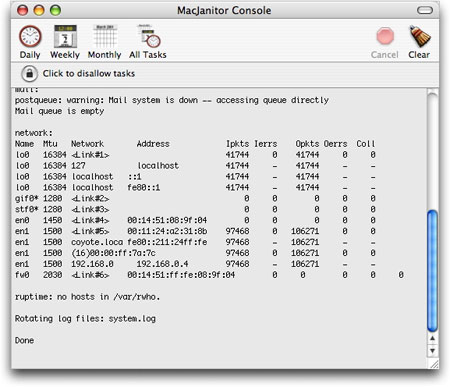
Task: Click the scroll down arrow
Action: [x=433, y=351]
